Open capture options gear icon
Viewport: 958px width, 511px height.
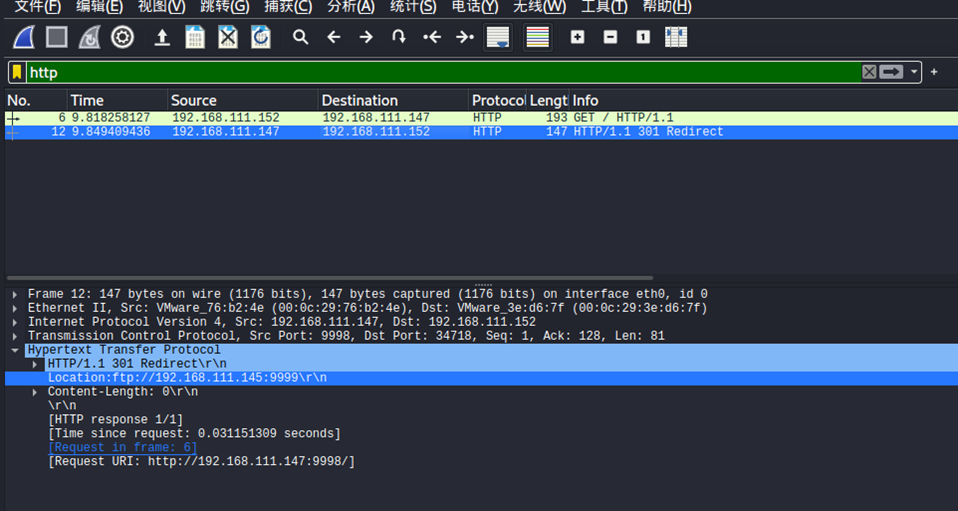point(122,37)
